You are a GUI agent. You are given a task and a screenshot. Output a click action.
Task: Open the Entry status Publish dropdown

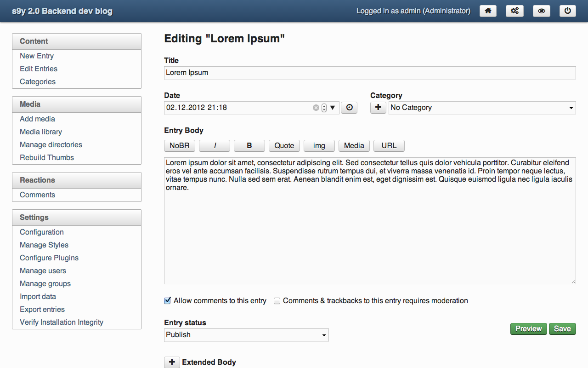click(x=246, y=335)
